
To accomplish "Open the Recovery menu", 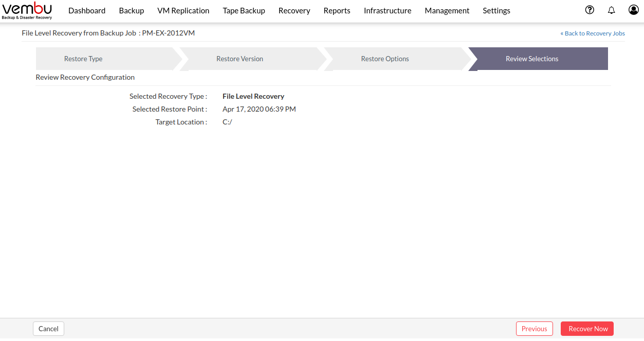I will tap(295, 10).
